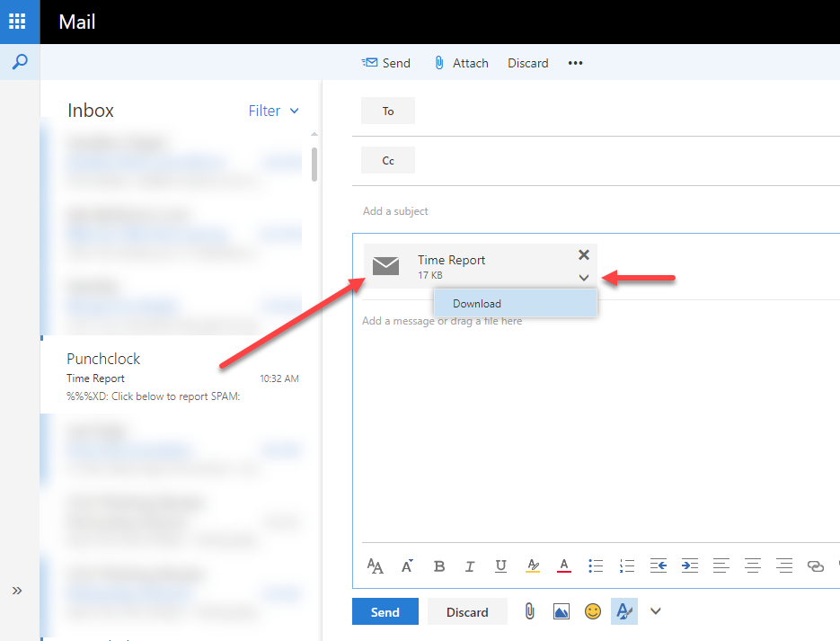Viewport: 840px width, 641px height.
Task: Open the Filter dropdown above the inbox
Action: tap(273, 111)
